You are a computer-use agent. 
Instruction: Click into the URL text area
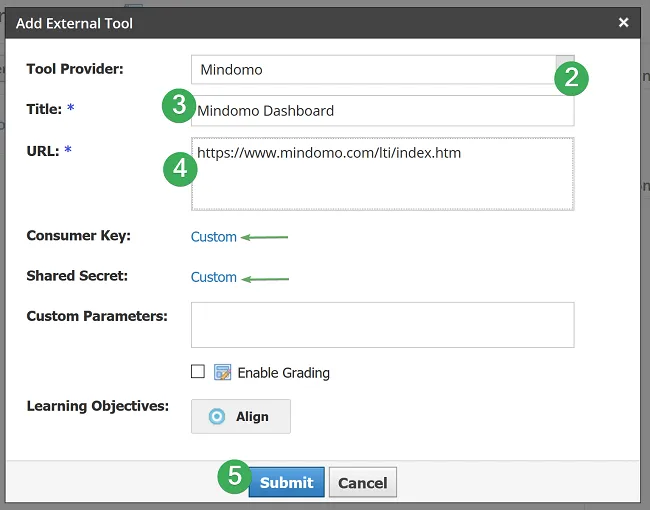(x=382, y=180)
